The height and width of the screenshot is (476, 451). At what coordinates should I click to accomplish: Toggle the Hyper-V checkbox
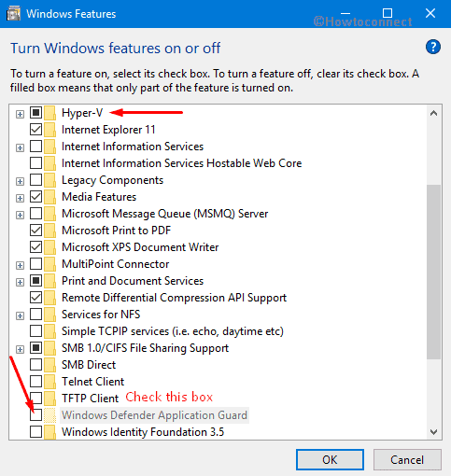[x=35, y=112]
